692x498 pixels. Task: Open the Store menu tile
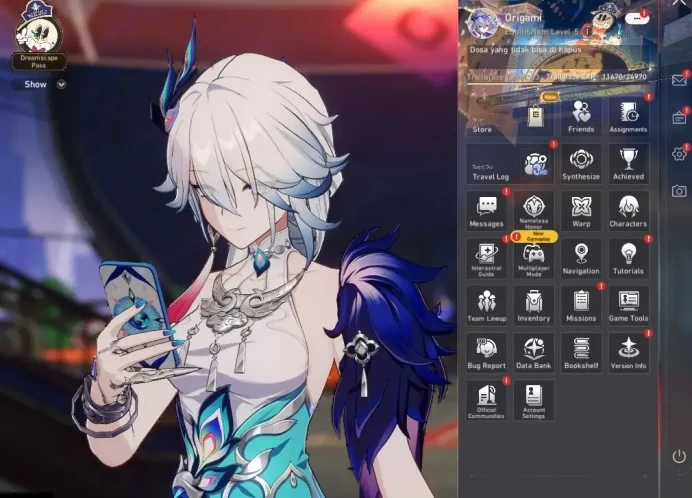pos(510,117)
